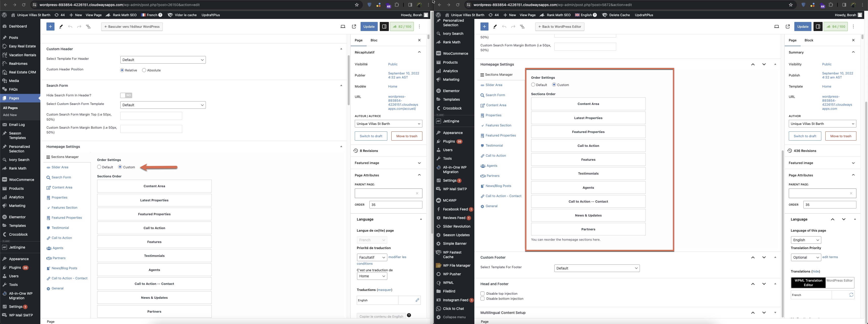
Task: Click the pencil edit icon next to English translation
Action: pyautogui.click(x=417, y=300)
